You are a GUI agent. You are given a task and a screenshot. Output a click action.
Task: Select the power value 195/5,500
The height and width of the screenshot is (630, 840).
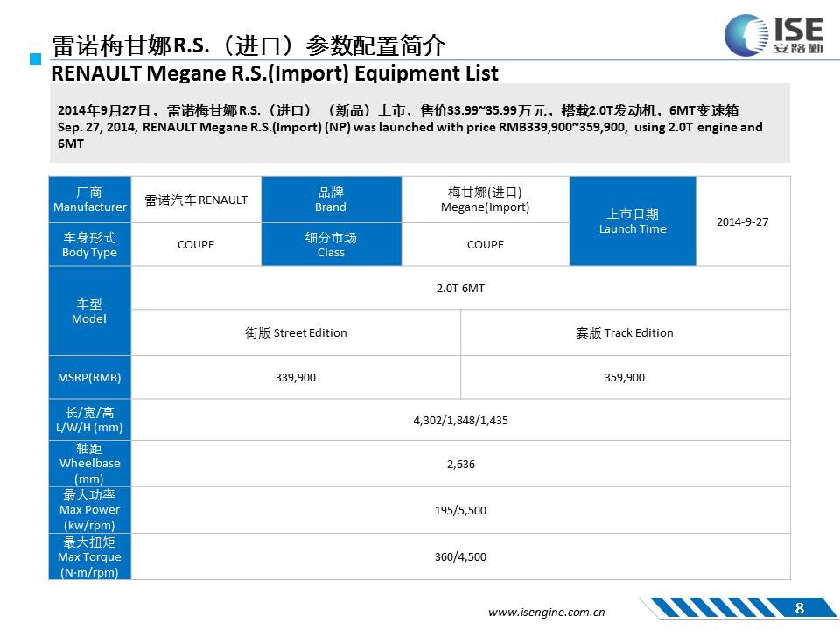461,510
